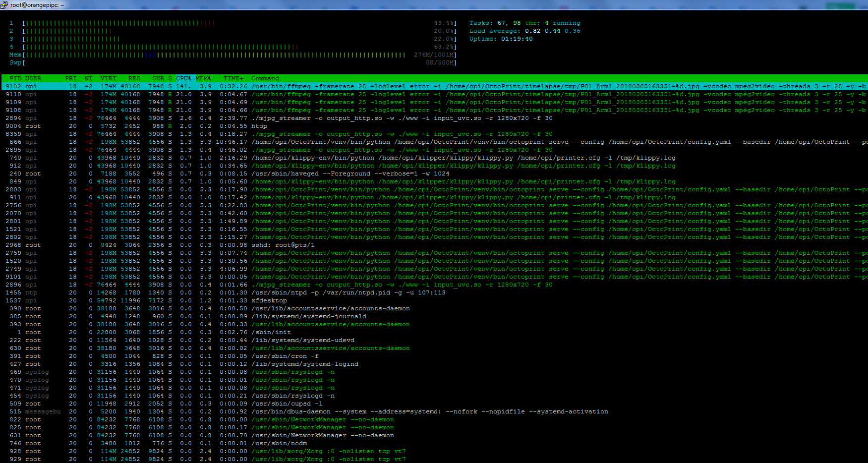The width and height of the screenshot is (868, 463).
Task: Sort processes by the CPU% column header
Action: point(183,78)
